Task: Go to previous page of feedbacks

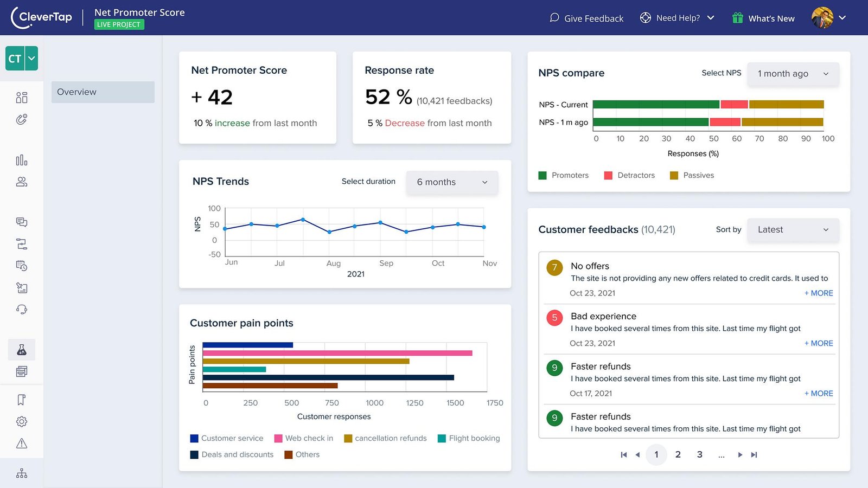Action: pos(638,455)
